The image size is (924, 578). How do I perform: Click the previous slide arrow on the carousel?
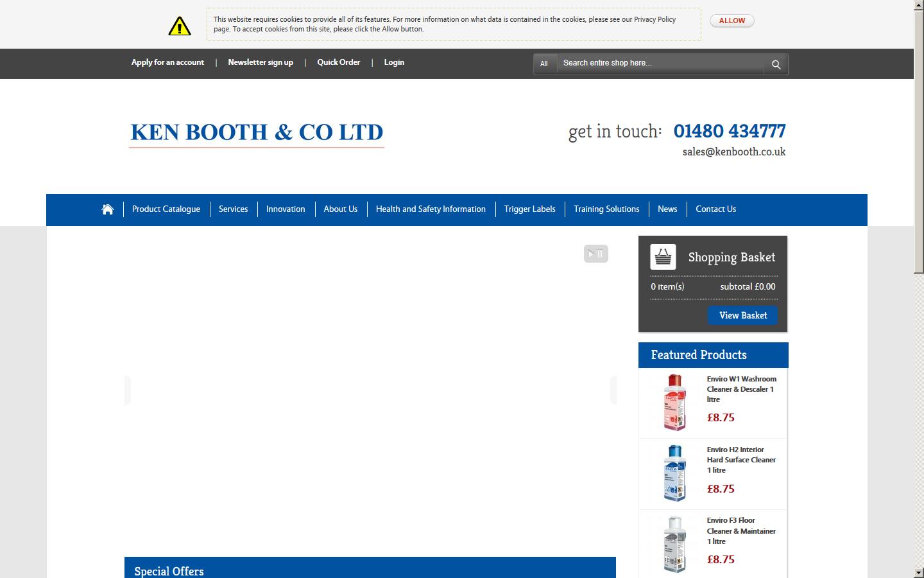128,389
